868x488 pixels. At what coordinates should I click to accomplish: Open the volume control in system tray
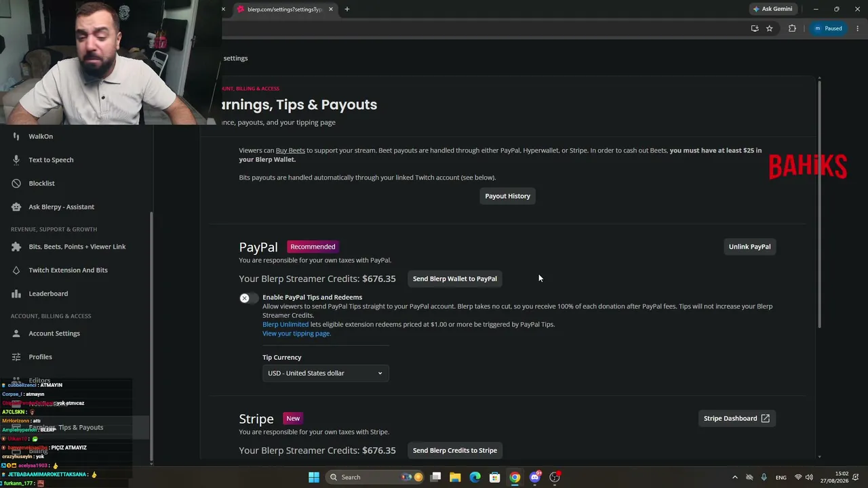point(809,477)
